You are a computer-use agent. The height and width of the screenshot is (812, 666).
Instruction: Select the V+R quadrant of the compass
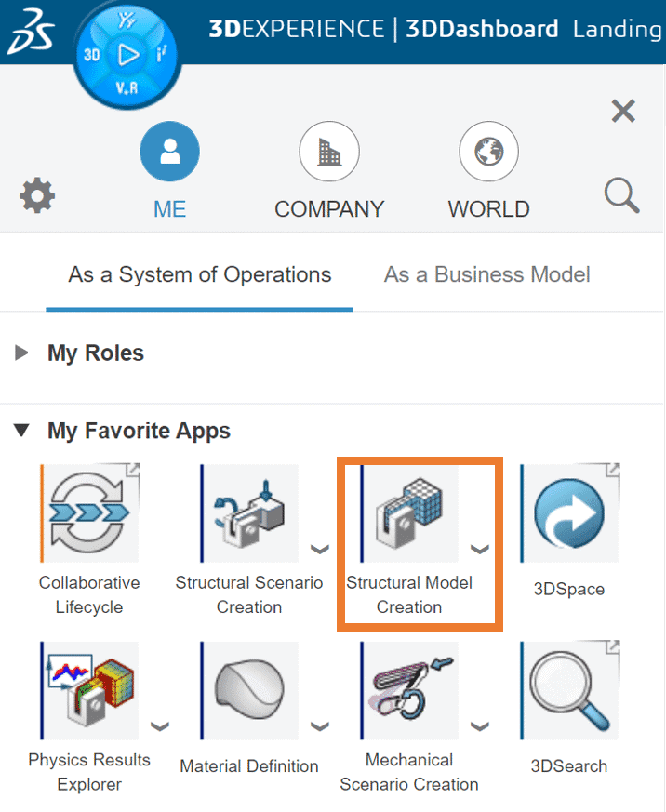point(127,88)
